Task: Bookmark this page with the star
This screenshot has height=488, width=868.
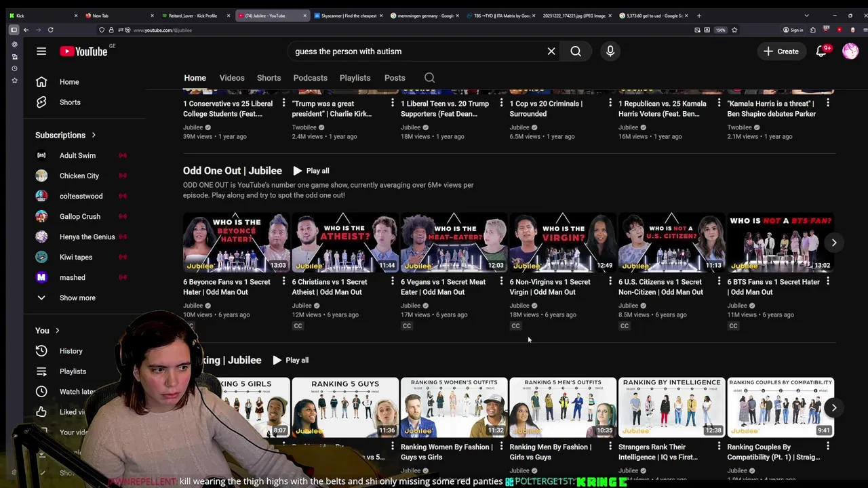Action: coord(734,30)
